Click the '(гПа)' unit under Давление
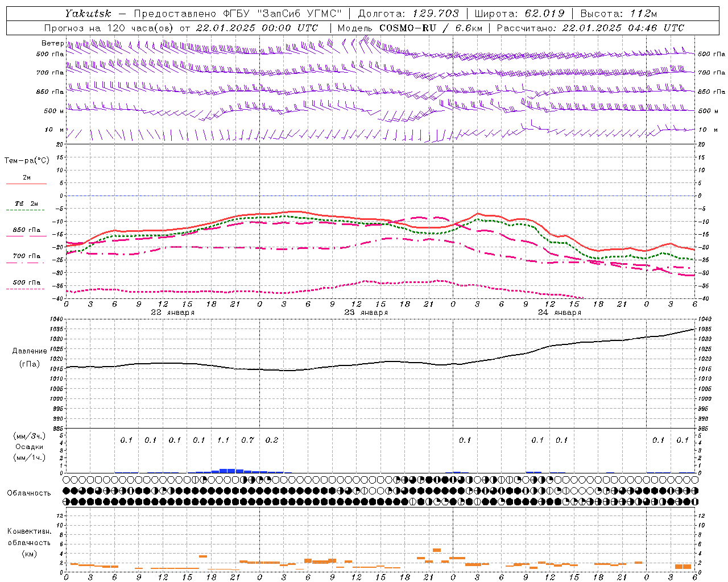 point(30,364)
